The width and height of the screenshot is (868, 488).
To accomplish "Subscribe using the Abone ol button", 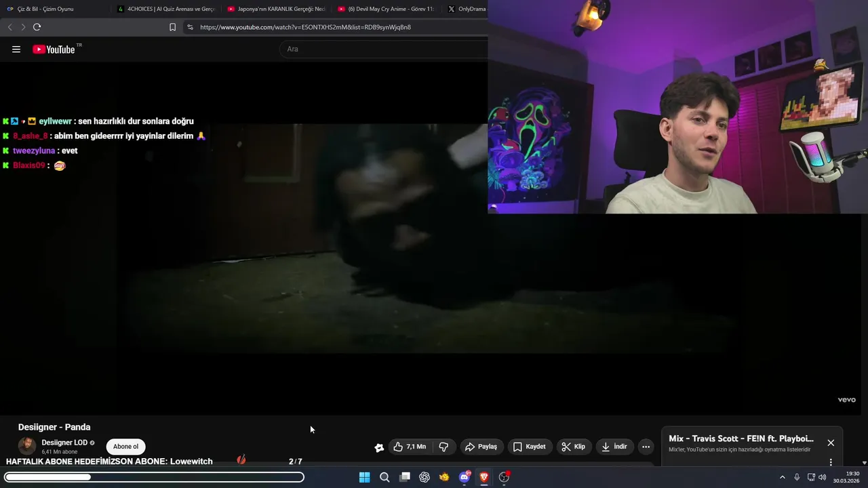I will click(125, 447).
